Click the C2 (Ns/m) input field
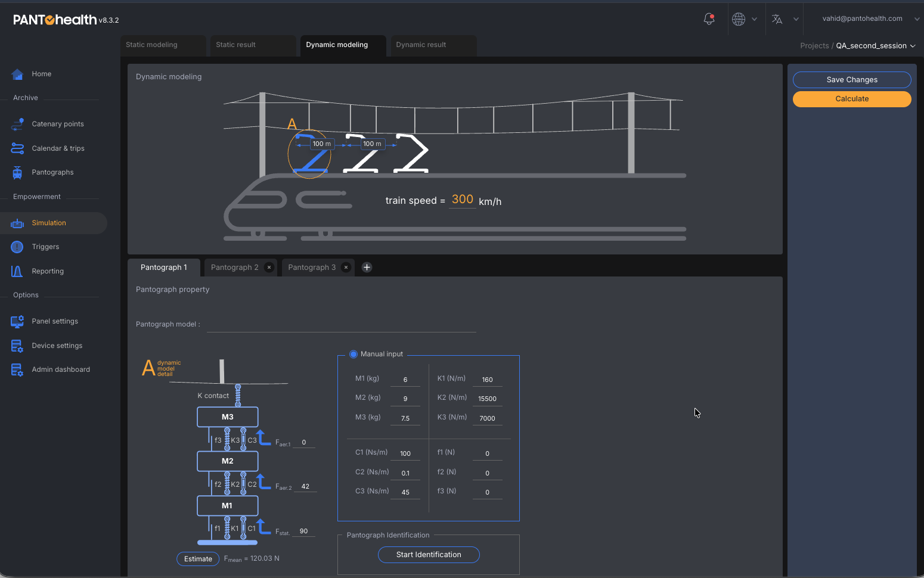This screenshot has height=578, width=924. point(405,473)
